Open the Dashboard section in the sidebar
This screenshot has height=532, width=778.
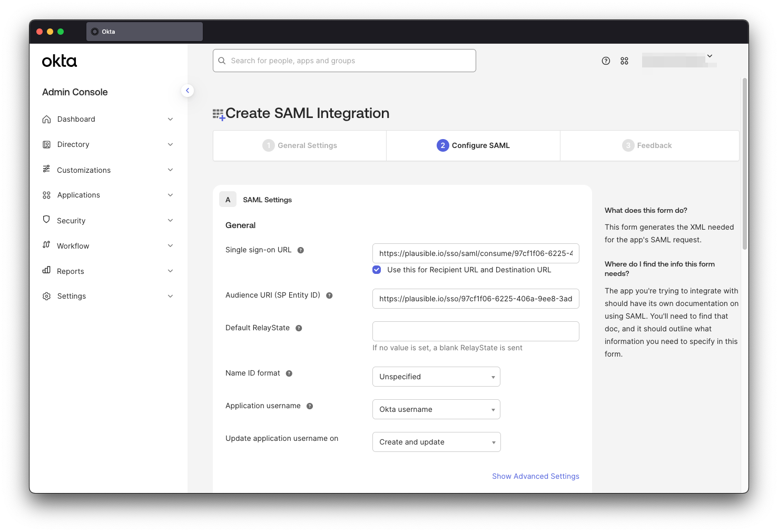(46, 119)
